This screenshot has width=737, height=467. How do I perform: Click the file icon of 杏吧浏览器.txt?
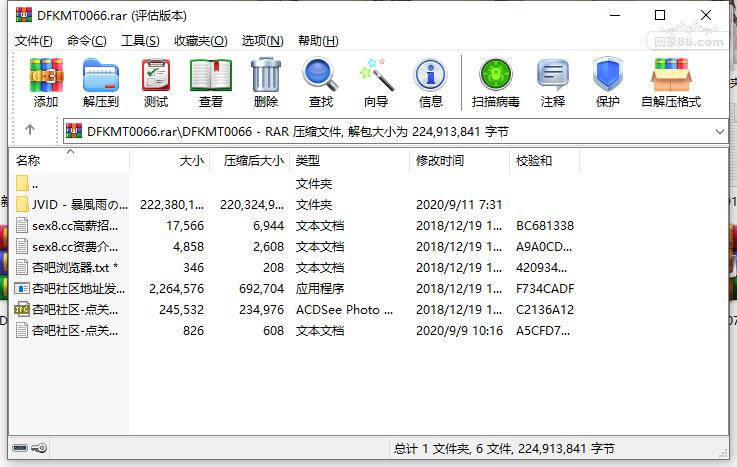22,267
